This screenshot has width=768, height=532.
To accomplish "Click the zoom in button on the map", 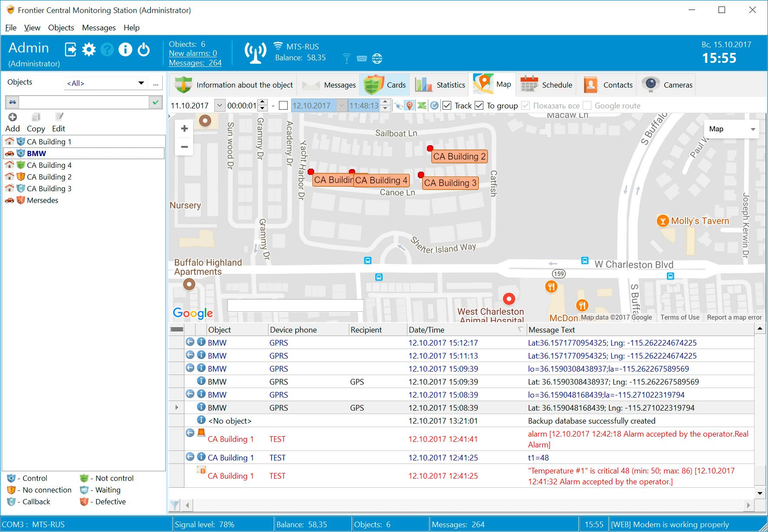I will (184, 128).
